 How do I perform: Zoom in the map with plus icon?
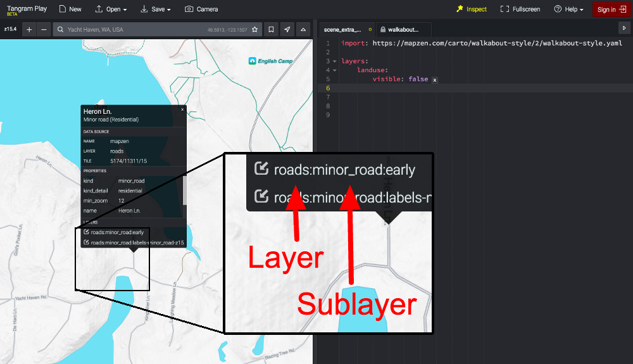(x=29, y=30)
